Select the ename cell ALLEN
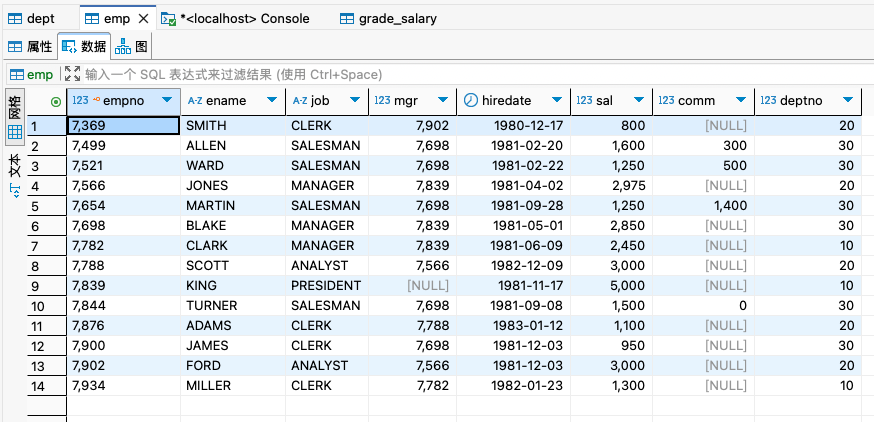The width and height of the screenshot is (874, 422). (x=233, y=145)
